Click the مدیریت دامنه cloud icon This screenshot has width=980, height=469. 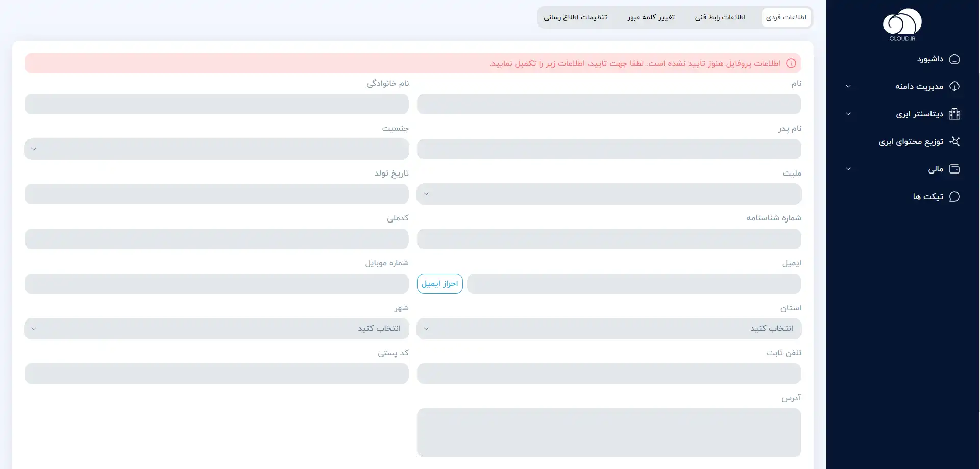click(x=954, y=87)
